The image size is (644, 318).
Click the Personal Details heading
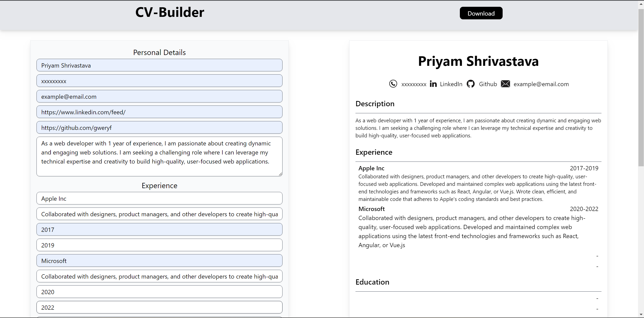click(159, 52)
